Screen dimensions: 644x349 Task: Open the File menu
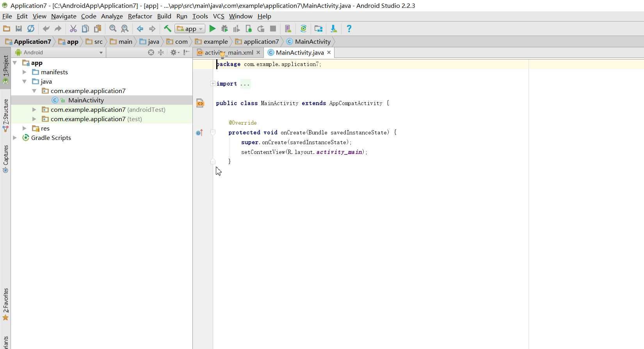click(7, 16)
